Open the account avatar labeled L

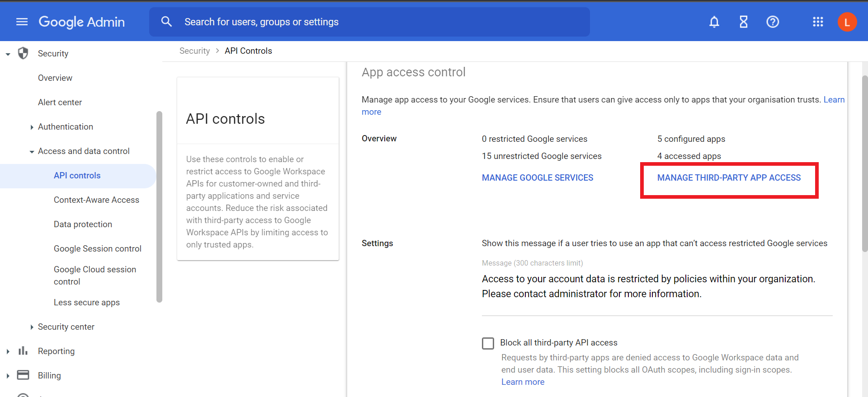[847, 22]
